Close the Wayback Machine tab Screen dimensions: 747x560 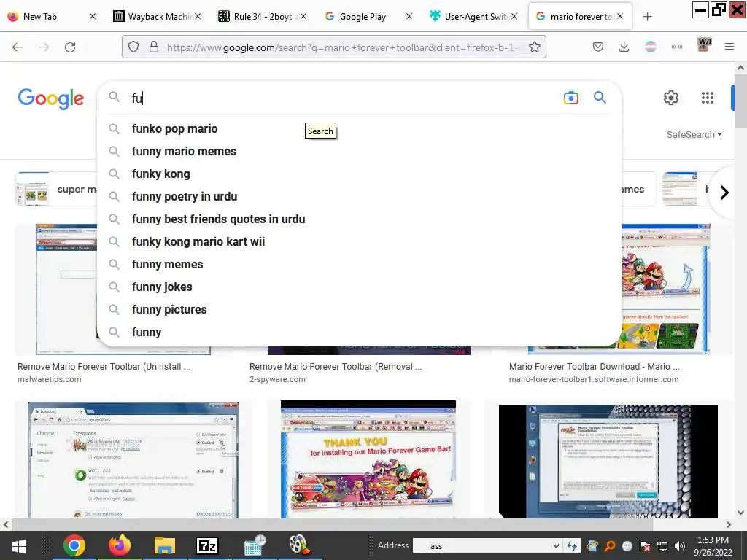point(198,16)
